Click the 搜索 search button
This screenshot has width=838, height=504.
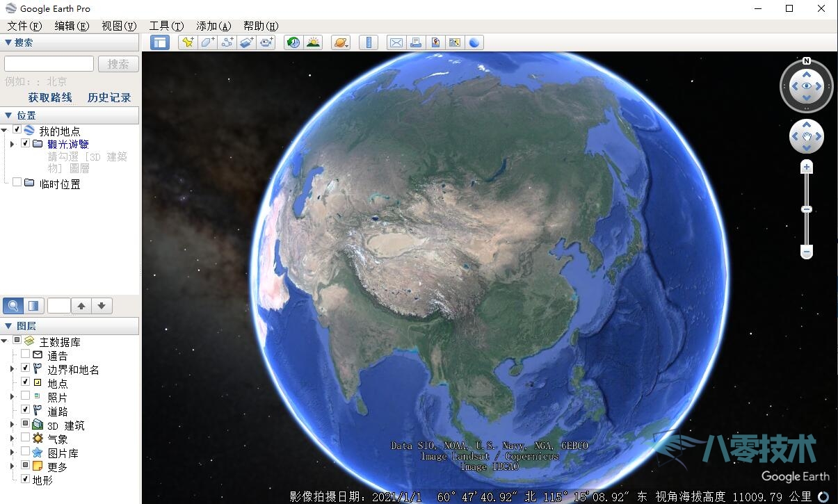118,64
